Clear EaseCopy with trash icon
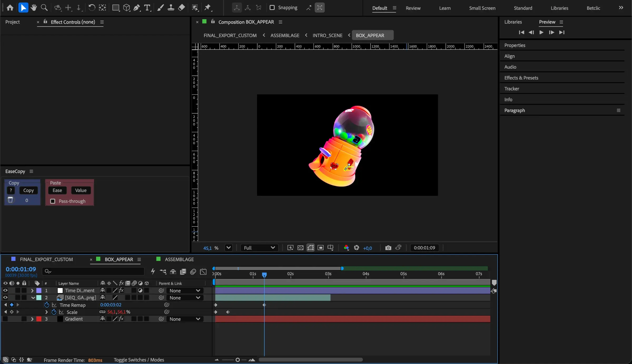The image size is (632, 364). (x=10, y=200)
